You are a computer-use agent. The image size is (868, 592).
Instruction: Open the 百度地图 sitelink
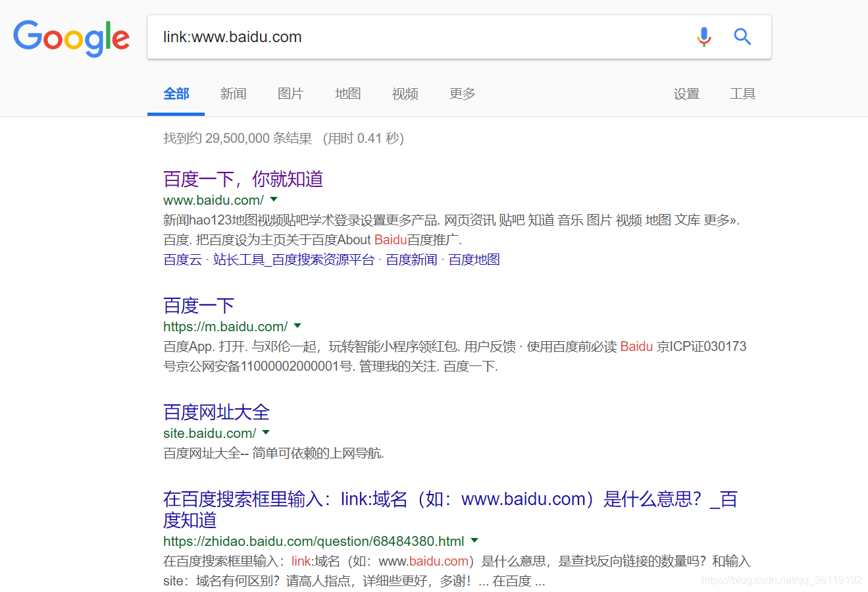click(474, 259)
